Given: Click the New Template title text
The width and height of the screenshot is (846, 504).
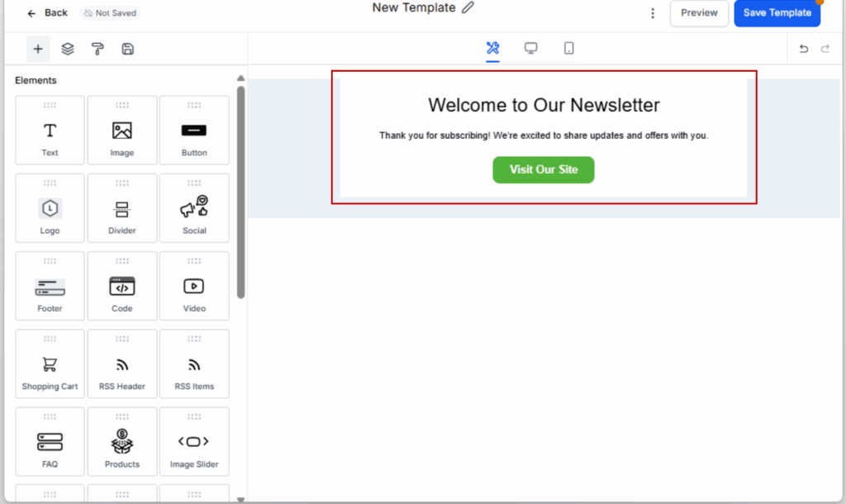Looking at the screenshot, I should pos(414,7).
